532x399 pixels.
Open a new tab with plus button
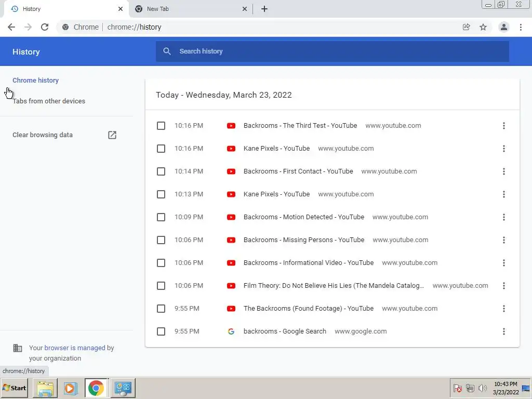coord(264,9)
